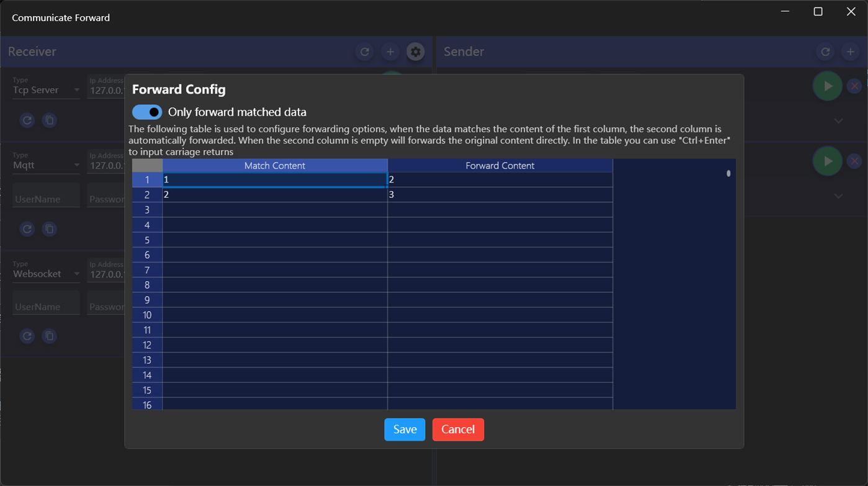The image size is (868, 486).
Task: Select row header 5 in table
Action: 147,240
